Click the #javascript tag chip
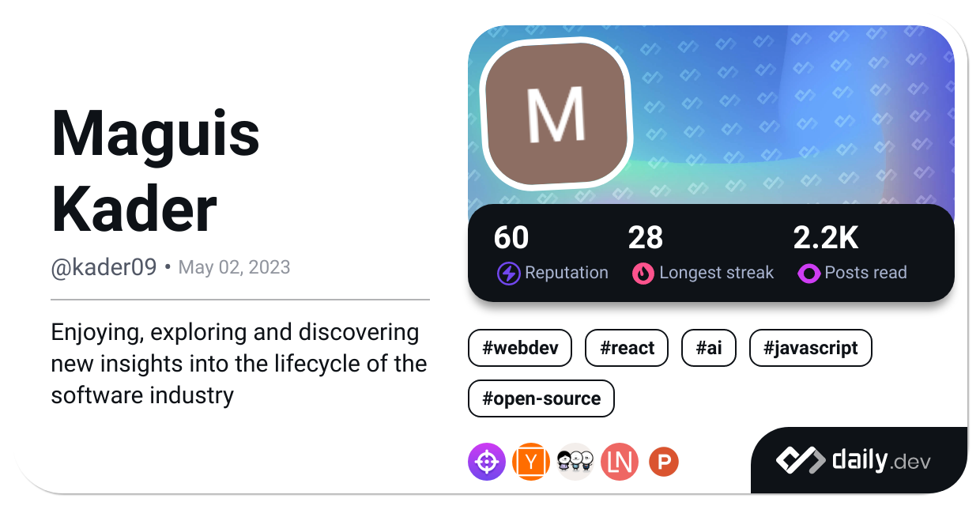Viewport: 980px width, 506px height. (x=810, y=349)
